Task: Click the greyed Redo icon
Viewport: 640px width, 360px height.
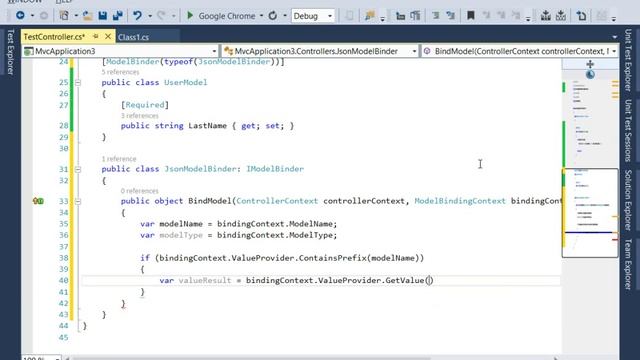Action: pyautogui.click(x=161, y=16)
